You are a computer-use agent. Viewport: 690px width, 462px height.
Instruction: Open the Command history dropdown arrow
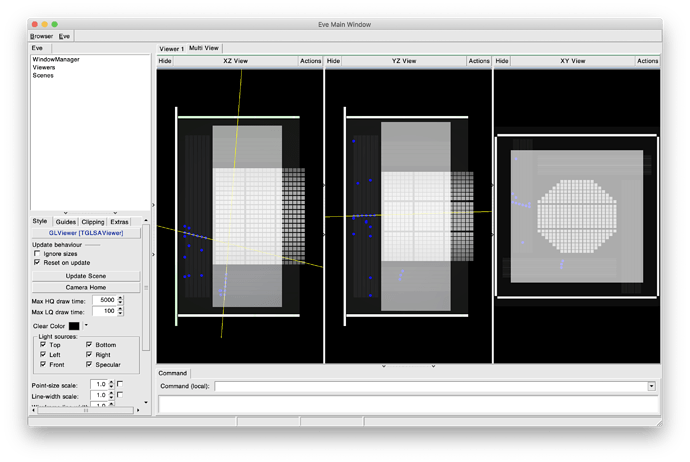652,386
